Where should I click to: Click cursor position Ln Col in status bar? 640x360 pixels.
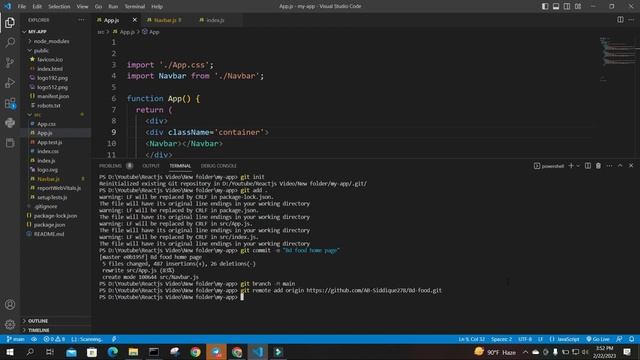click(x=471, y=339)
